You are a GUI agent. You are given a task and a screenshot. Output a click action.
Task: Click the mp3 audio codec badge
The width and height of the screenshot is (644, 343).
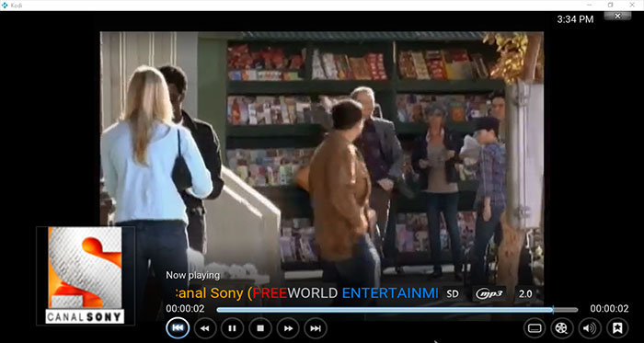pyautogui.click(x=489, y=293)
